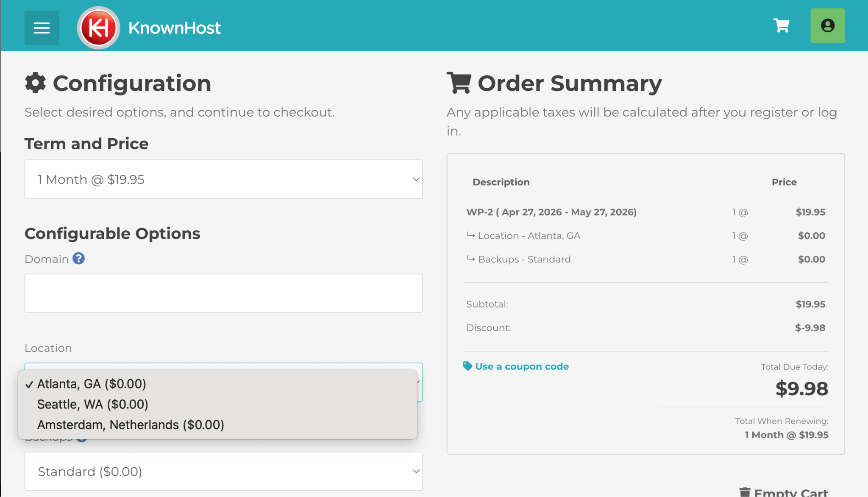Click the gear icon beside Configuration
868x497 pixels.
pyautogui.click(x=35, y=83)
